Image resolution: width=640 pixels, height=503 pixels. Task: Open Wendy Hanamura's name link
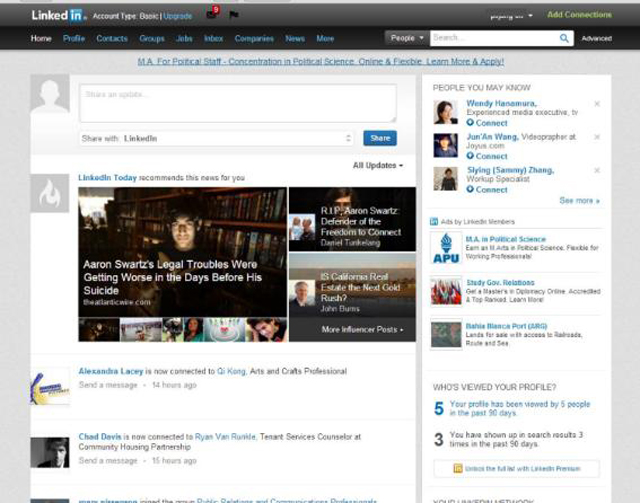(501, 103)
